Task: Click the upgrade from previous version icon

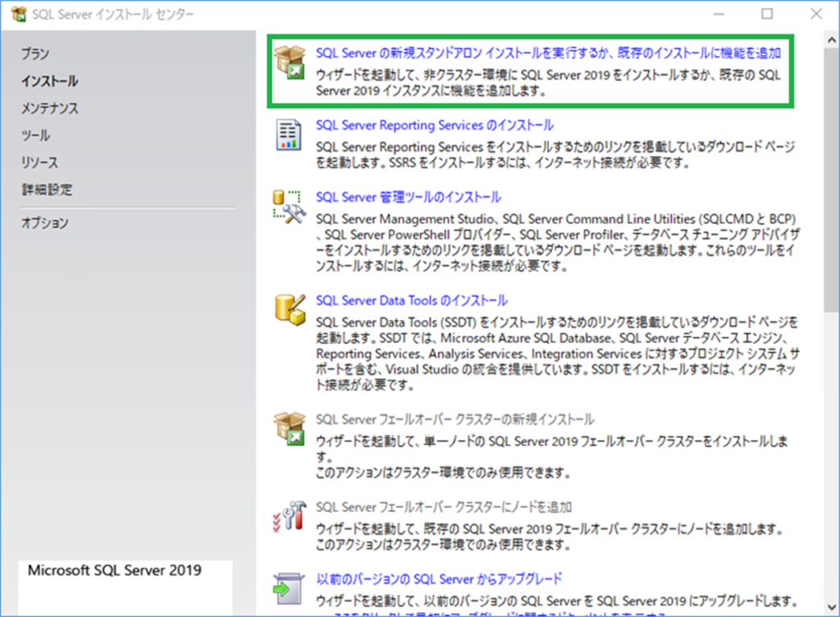Action: coord(289,588)
